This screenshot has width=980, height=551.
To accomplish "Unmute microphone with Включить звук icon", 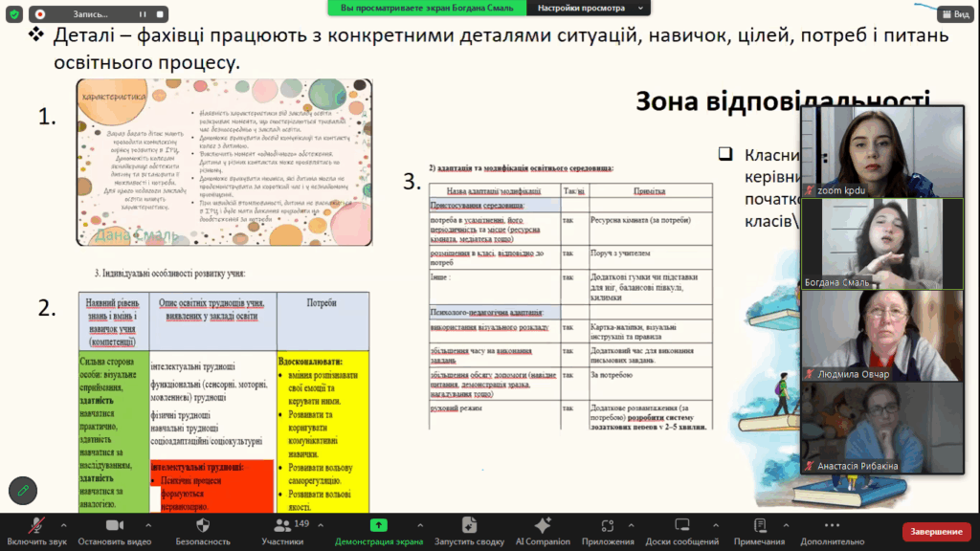I will pyautogui.click(x=36, y=526).
